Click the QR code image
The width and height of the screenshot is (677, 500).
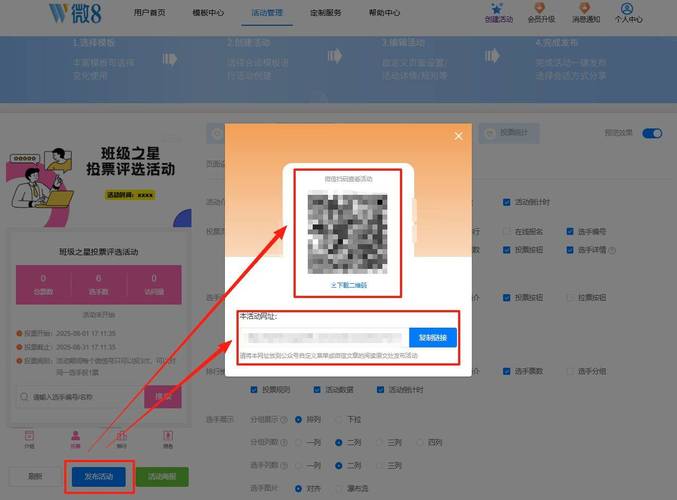click(348, 234)
